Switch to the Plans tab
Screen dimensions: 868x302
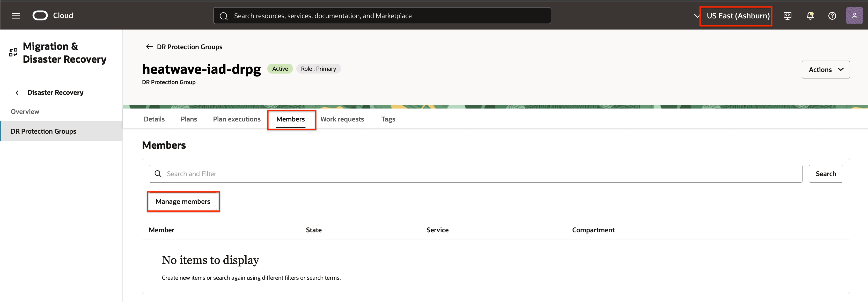click(x=189, y=119)
